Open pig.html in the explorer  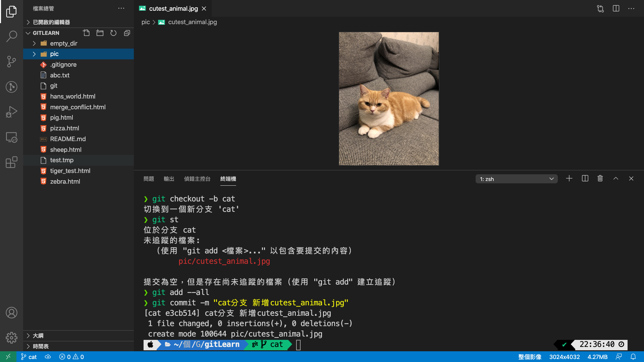[78, 118]
